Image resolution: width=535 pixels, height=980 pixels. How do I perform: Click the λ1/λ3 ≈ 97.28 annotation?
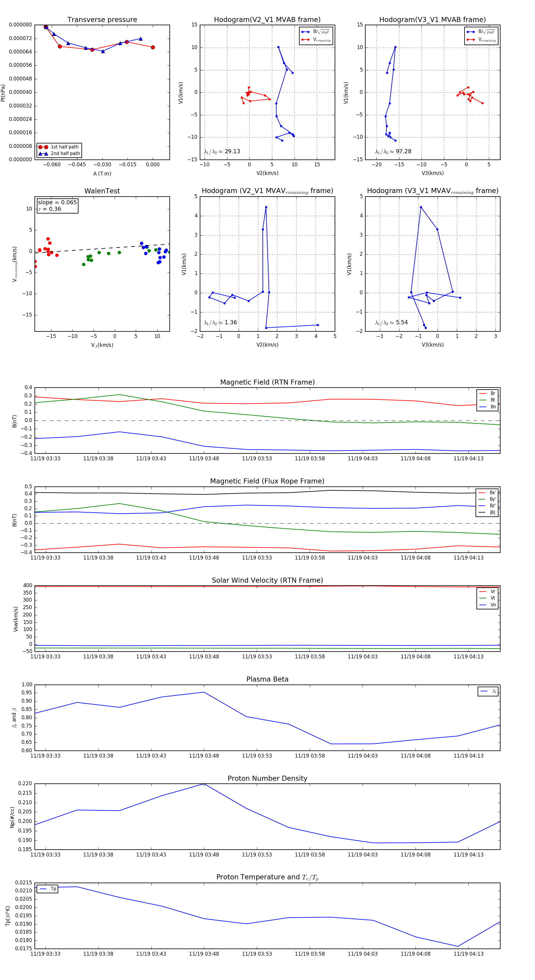click(393, 151)
